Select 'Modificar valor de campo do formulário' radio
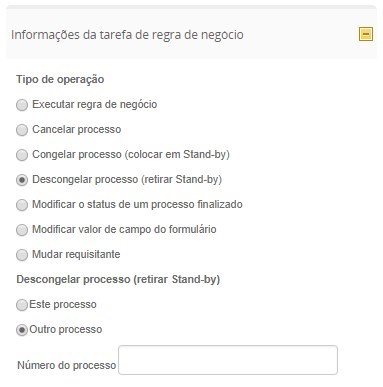Screen dimensions: 383x387 point(22,230)
